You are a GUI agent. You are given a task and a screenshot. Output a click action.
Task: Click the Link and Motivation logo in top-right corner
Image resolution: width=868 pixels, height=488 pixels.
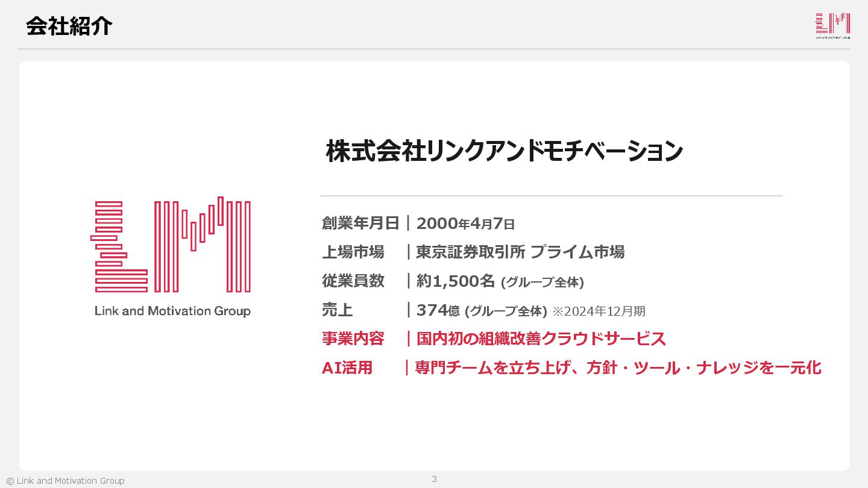(832, 26)
